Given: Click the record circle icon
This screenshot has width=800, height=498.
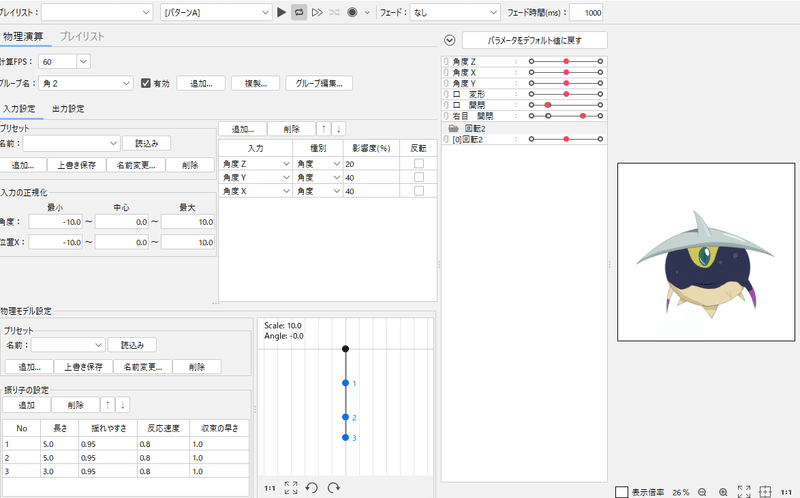Looking at the screenshot, I should click(x=352, y=12).
